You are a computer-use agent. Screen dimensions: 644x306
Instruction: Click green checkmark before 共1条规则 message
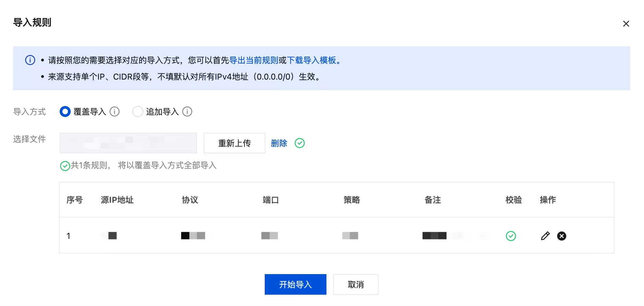pyautogui.click(x=65, y=166)
